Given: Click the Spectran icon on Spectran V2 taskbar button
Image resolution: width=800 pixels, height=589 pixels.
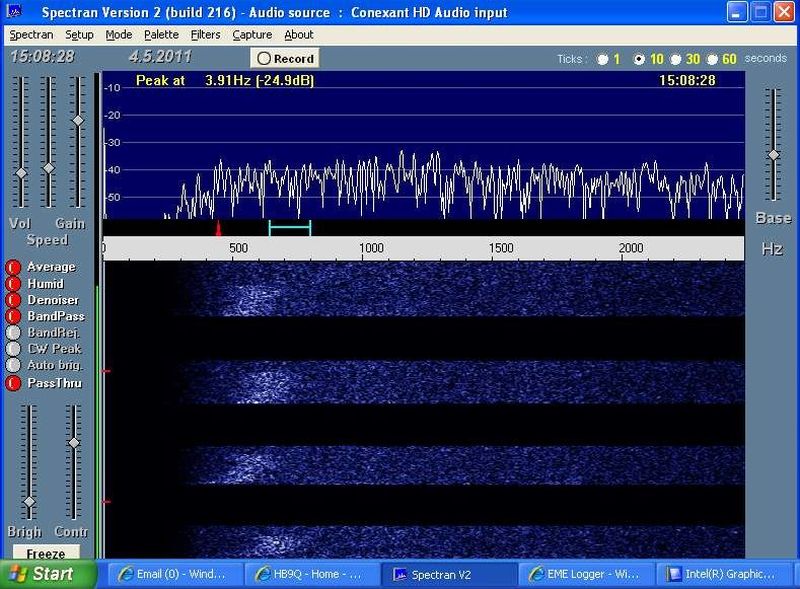Looking at the screenshot, I should (399, 575).
